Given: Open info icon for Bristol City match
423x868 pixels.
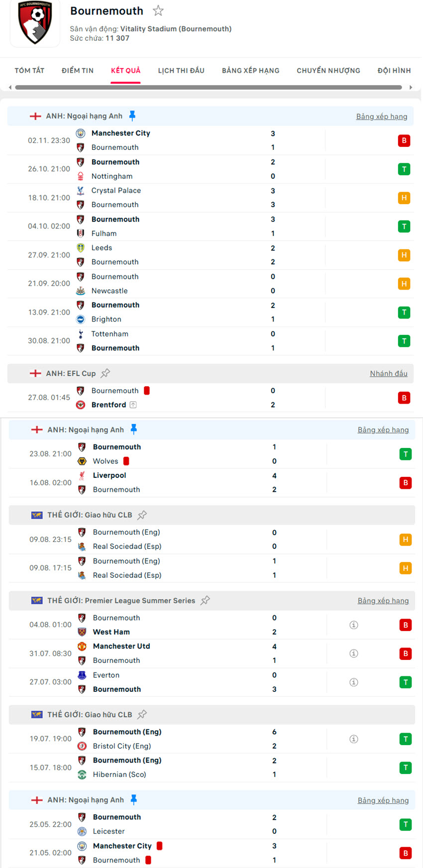Looking at the screenshot, I should pos(354,739).
